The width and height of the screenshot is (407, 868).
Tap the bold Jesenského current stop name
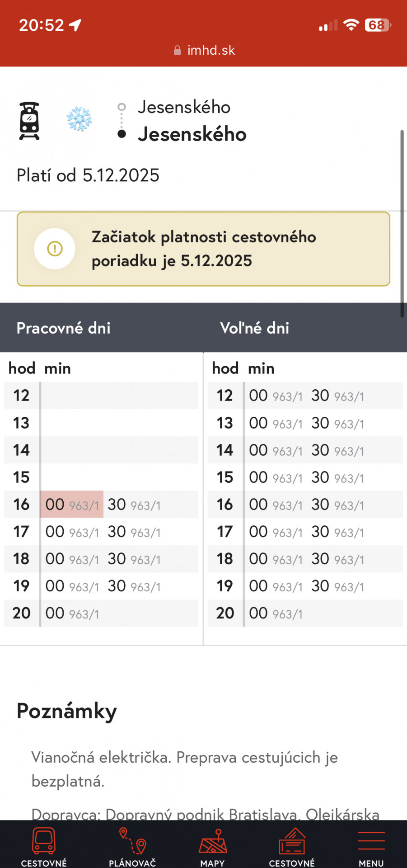(x=192, y=135)
